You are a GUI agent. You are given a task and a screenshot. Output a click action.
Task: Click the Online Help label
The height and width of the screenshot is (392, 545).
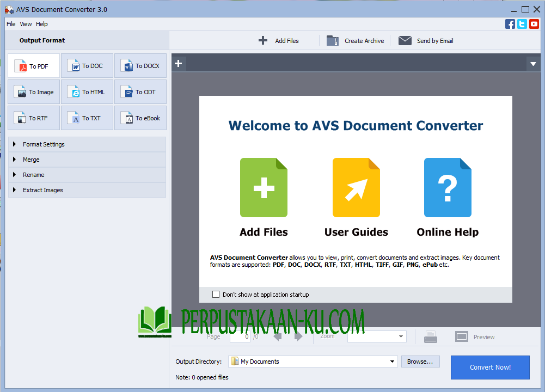448,232
